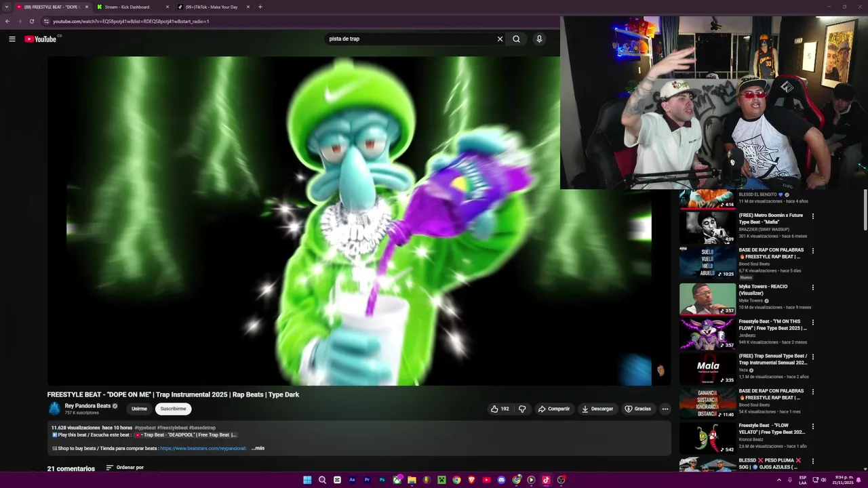Click the page vertical scrollbar
The image size is (868, 488).
pos(865,210)
